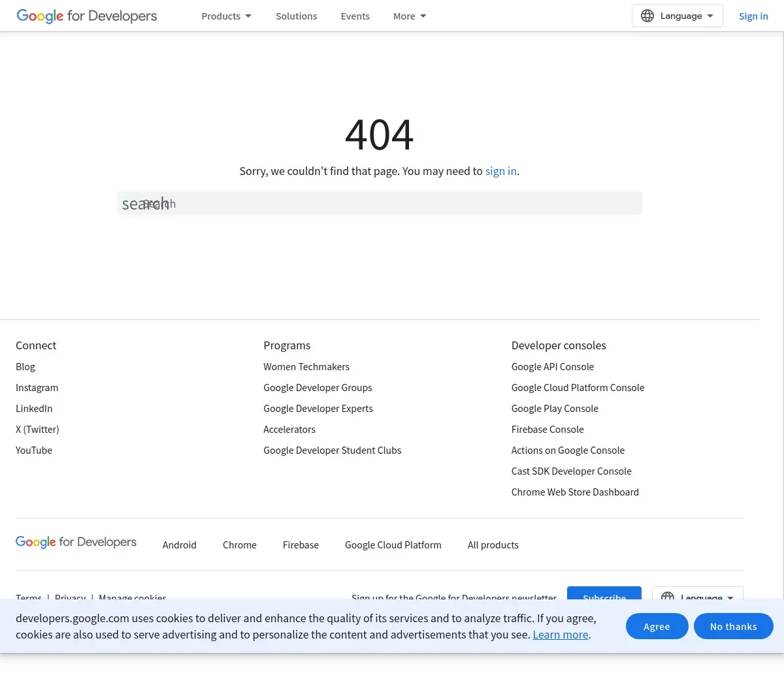Image resolution: width=784 pixels, height=679 pixels.
Task: Expand the Products dropdown menu
Action: [226, 16]
